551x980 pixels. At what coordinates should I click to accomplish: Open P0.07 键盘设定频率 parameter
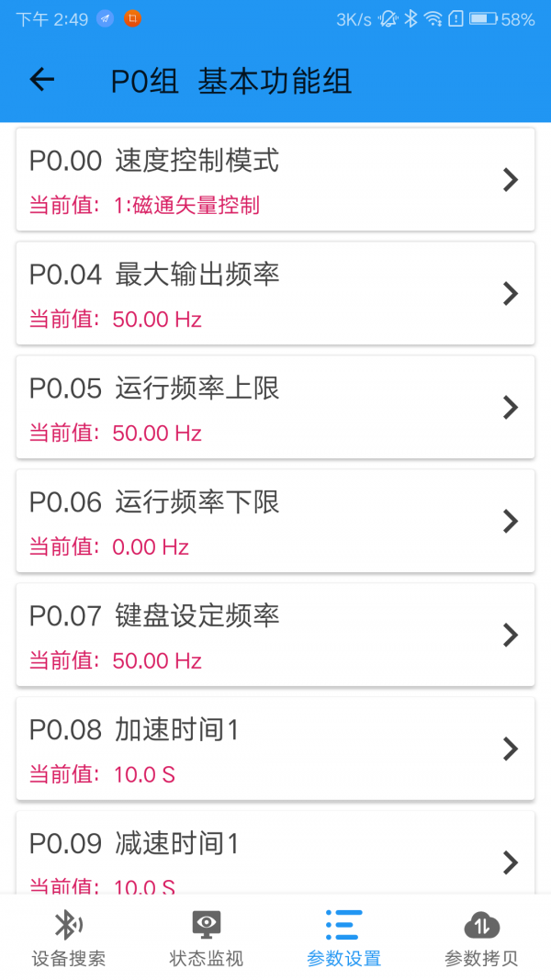point(275,635)
